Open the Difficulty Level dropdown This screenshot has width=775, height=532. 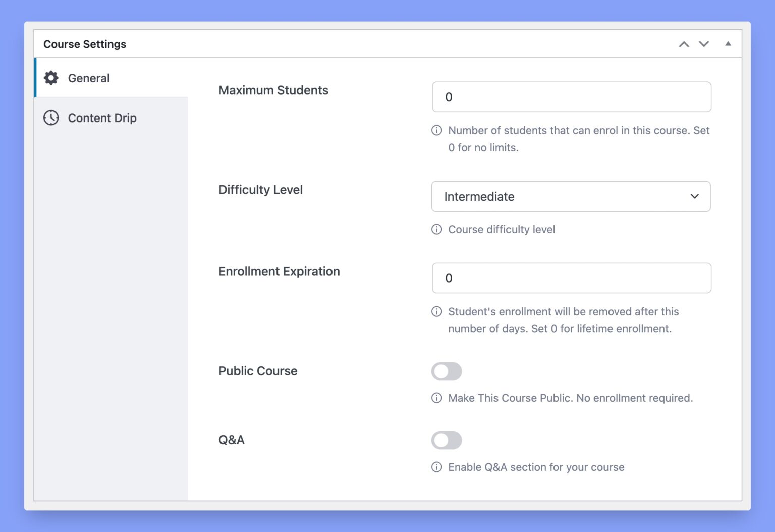[x=571, y=196]
